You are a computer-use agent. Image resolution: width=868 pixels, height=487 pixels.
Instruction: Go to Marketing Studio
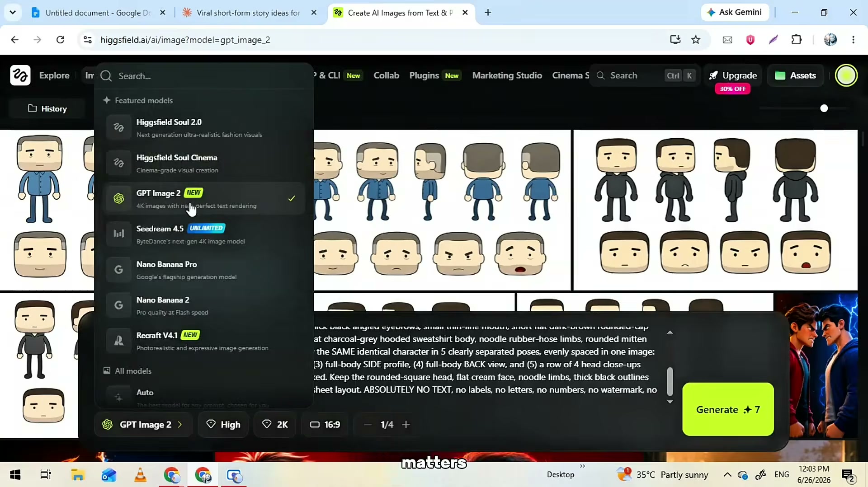click(x=507, y=75)
